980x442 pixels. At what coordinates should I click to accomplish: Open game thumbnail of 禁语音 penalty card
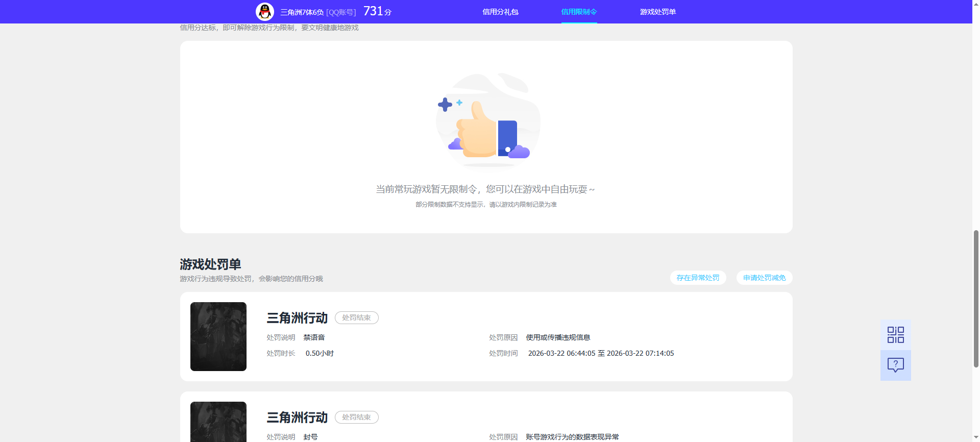pos(218,336)
